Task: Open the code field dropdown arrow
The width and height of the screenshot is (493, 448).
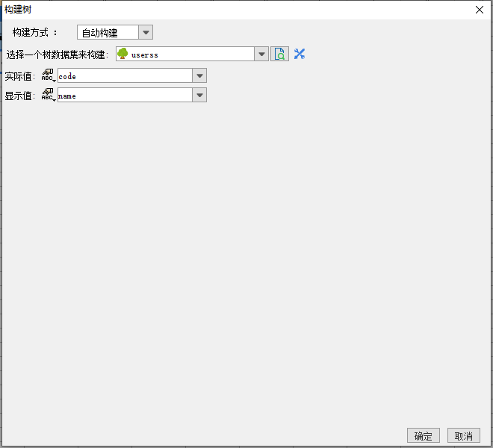Action: (199, 75)
